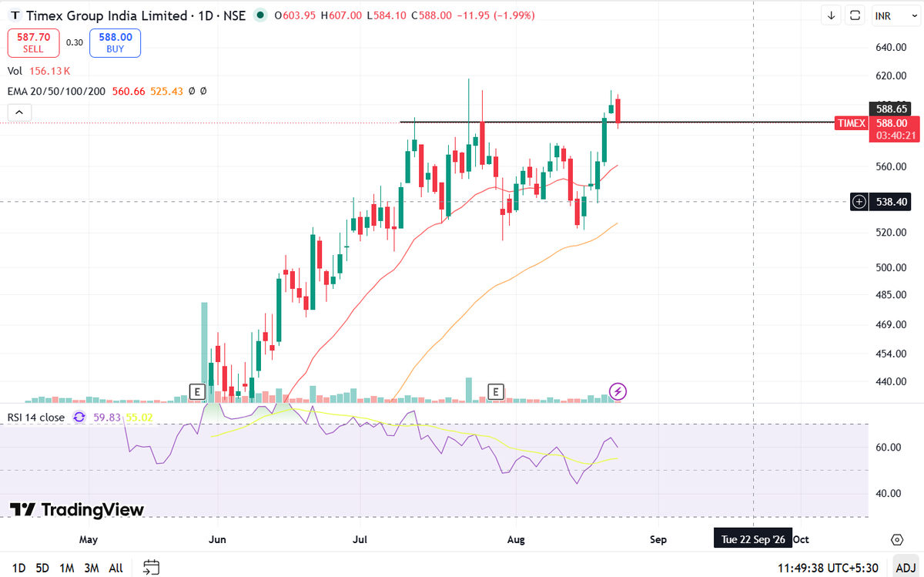Click the 500.00 price axis label

[889, 267]
